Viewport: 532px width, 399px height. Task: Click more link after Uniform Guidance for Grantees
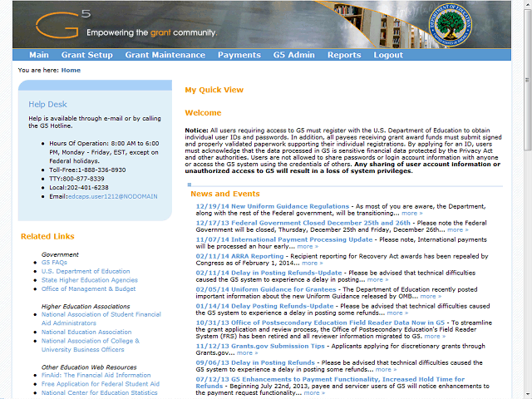pyautogui.click(x=431, y=296)
